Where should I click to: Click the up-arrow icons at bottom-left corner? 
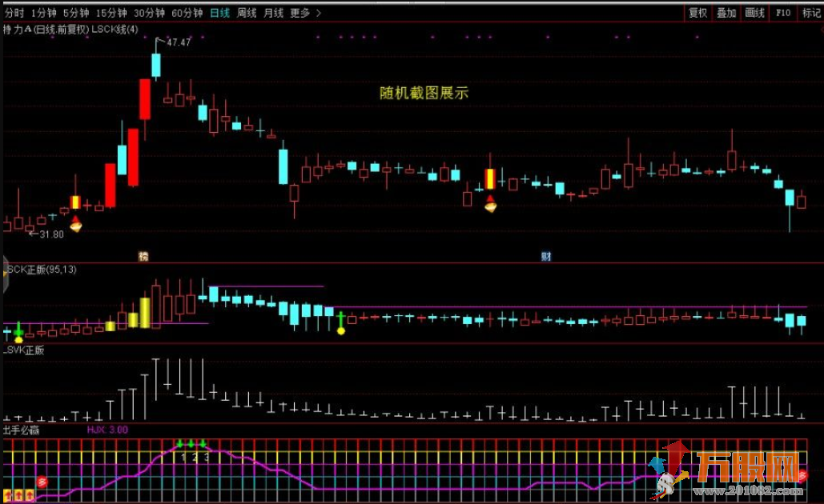tap(19, 495)
